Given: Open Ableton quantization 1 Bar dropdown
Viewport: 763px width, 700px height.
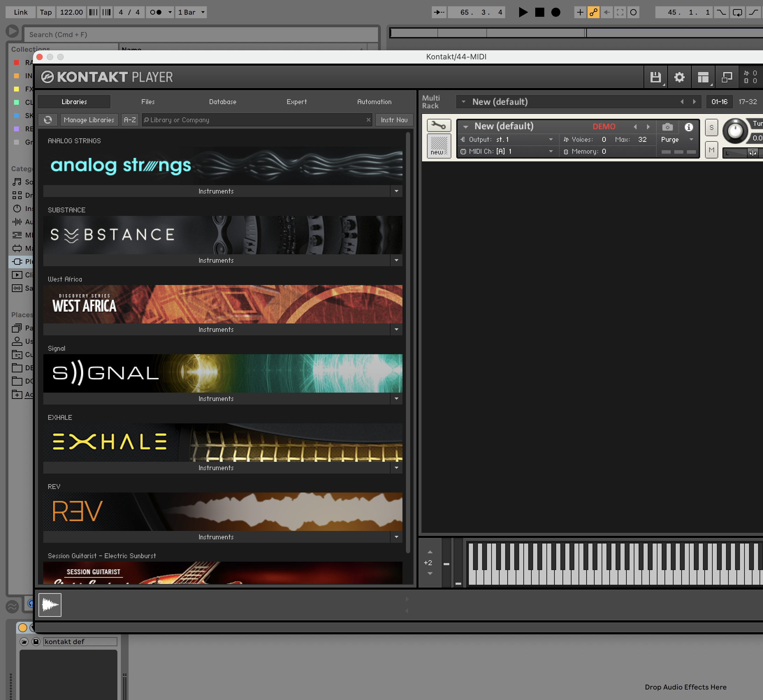Looking at the screenshot, I should coord(191,12).
